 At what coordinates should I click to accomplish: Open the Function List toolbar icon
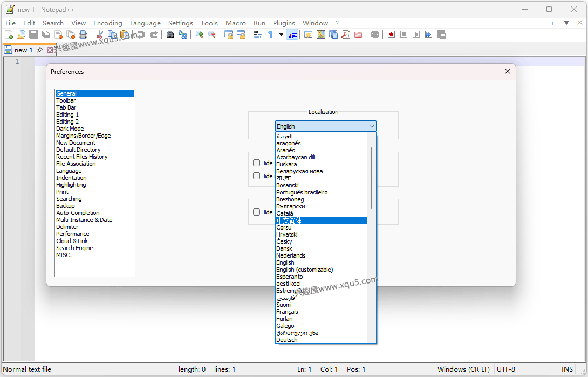point(346,35)
